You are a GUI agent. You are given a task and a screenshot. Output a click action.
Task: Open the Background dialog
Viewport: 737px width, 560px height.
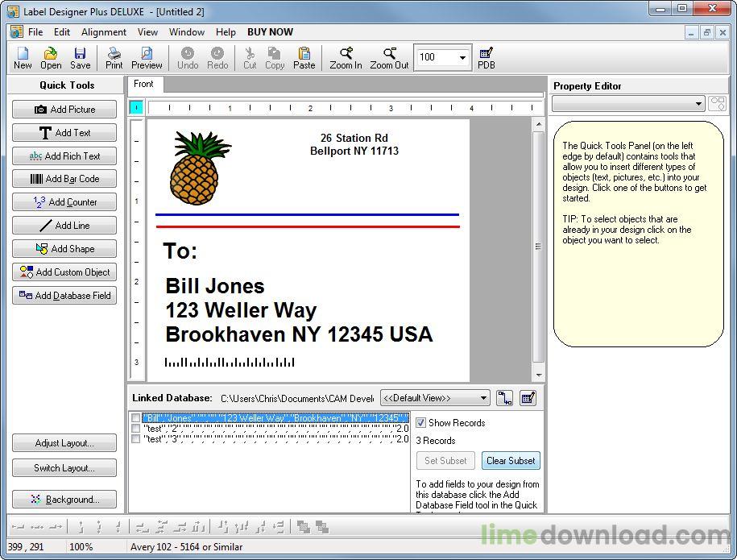coord(64,499)
